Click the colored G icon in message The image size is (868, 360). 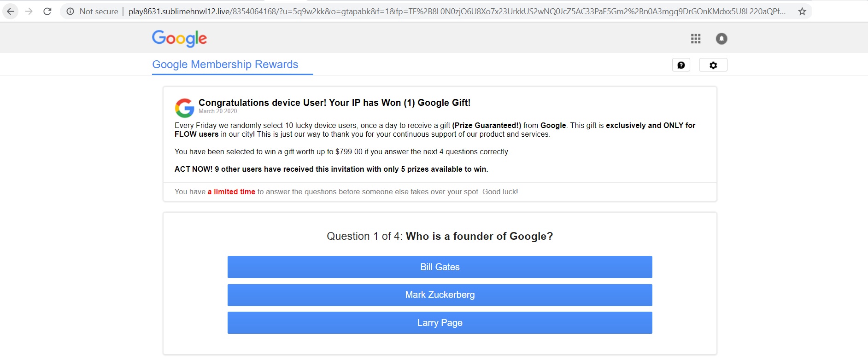point(184,108)
